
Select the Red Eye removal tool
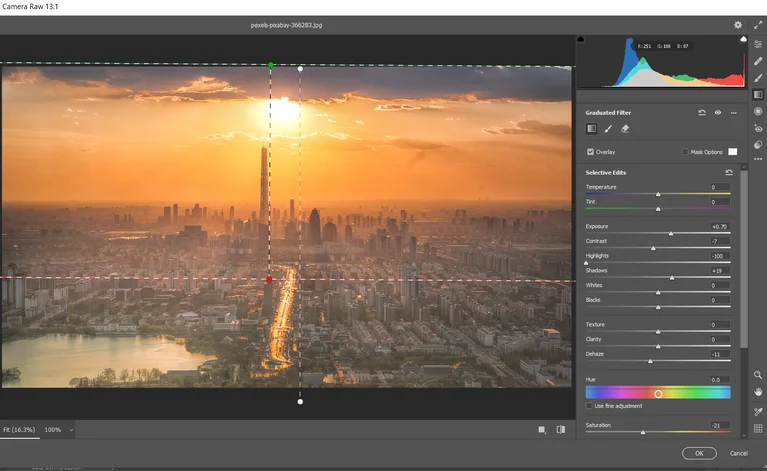(758, 128)
